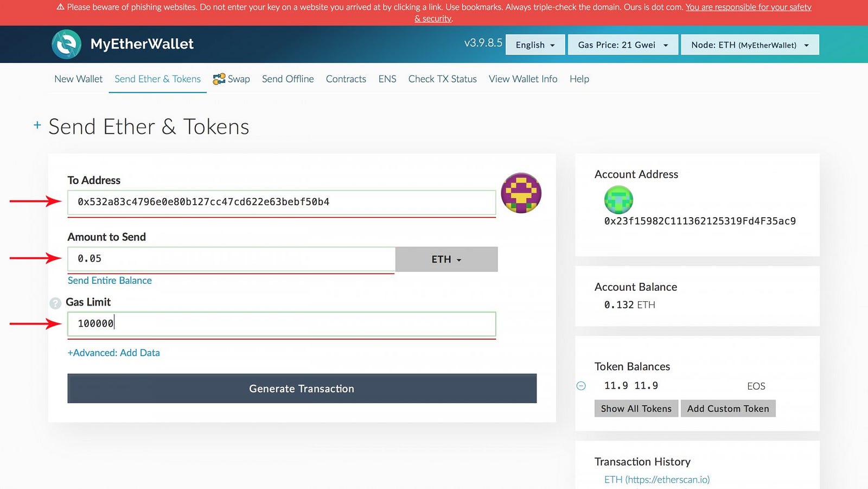Open the Gas Limit help question icon
This screenshot has height=489, width=868.
(x=55, y=303)
